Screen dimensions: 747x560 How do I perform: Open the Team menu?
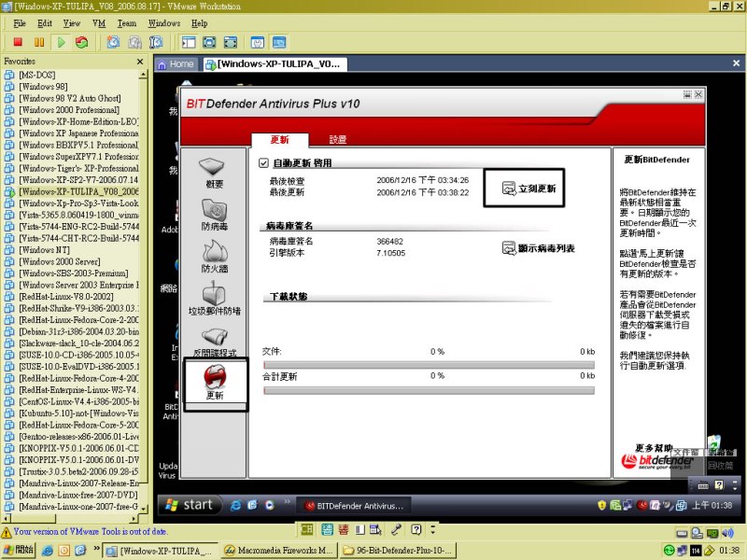coord(127,22)
